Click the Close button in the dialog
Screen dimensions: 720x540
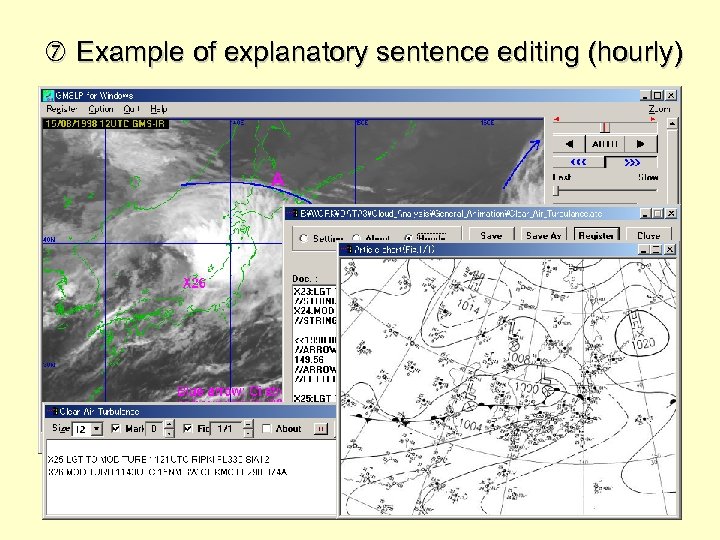[x=648, y=236]
